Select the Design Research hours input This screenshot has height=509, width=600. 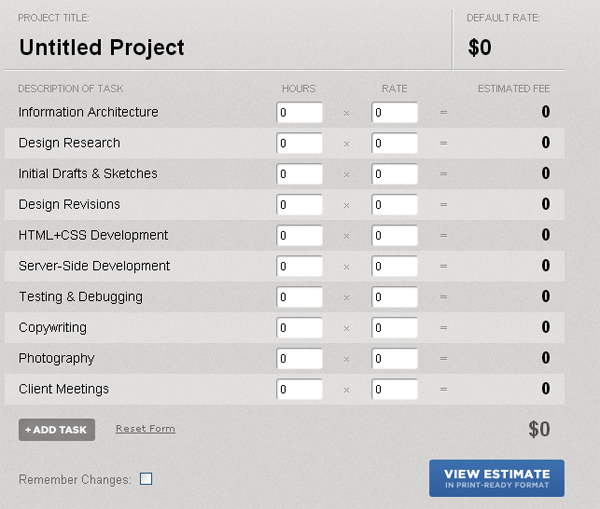pos(299,144)
